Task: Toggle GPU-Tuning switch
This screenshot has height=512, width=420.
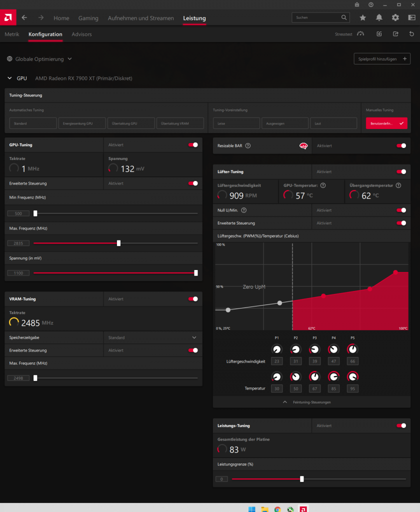Action: point(193,144)
